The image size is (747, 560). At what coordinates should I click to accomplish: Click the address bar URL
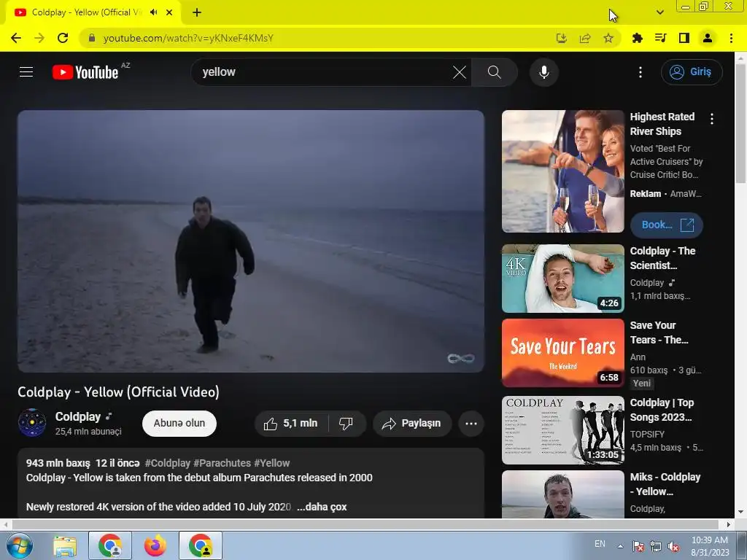click(188, 38)
